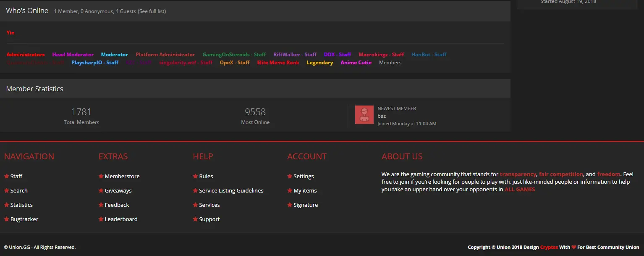Viewport: 644px width, 256px height.
Task: Click the transparency highlighted word
Action: click(518, 174)
